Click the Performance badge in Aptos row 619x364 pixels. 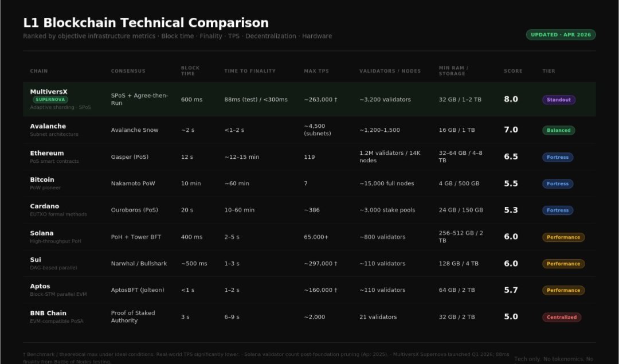563,290
